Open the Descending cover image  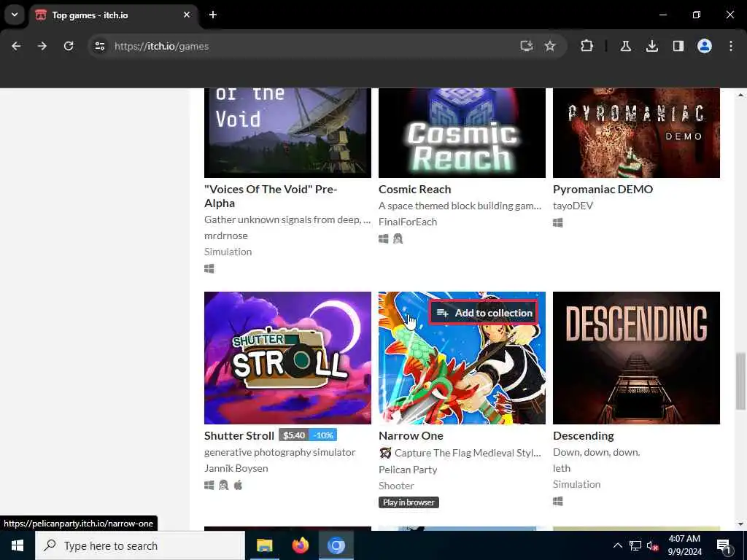[x=636, y=358]
